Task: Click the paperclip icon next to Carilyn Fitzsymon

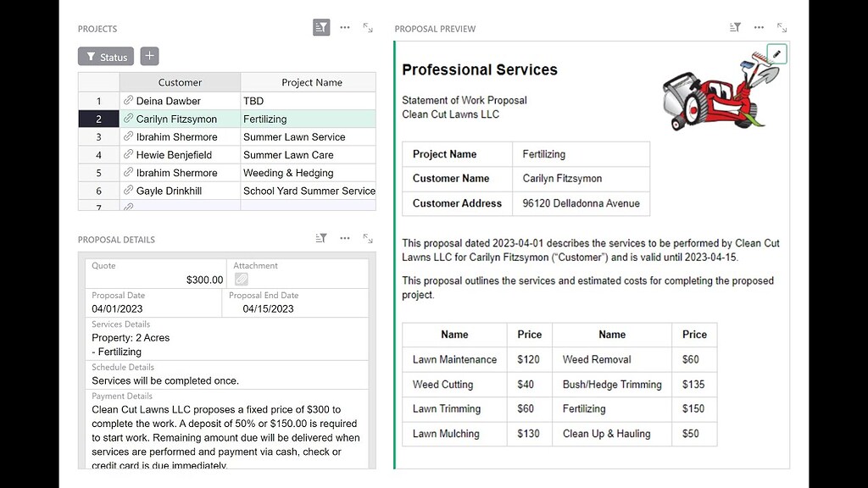Action: [129, 119]
